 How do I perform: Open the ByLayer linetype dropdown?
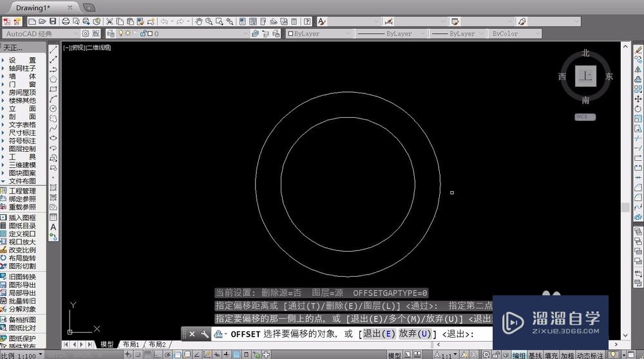(x=391, y=33)
